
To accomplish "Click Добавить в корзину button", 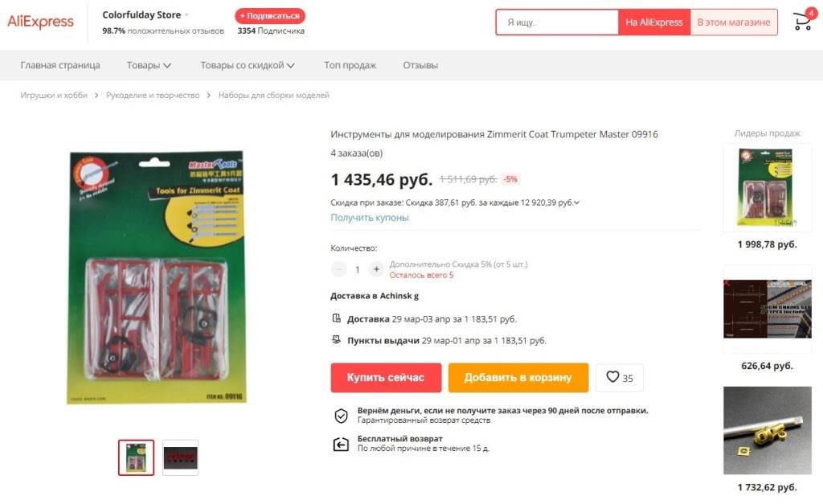I will coord(518,378).
